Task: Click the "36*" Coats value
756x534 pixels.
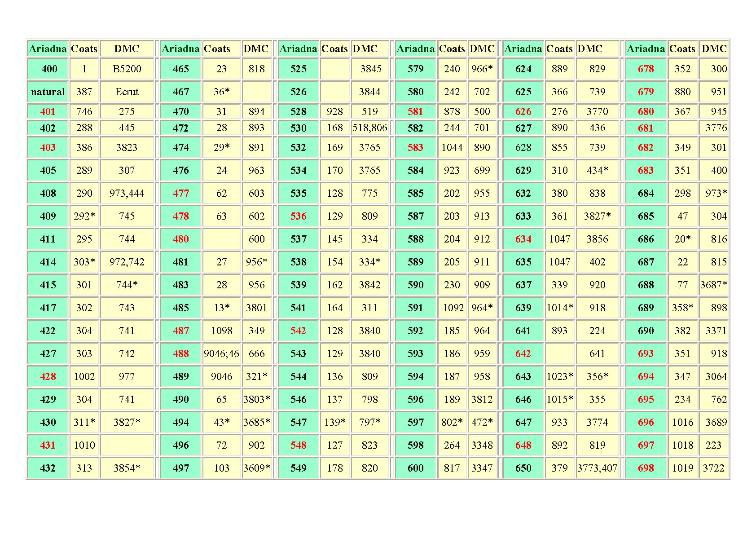Action: point(222,92)
